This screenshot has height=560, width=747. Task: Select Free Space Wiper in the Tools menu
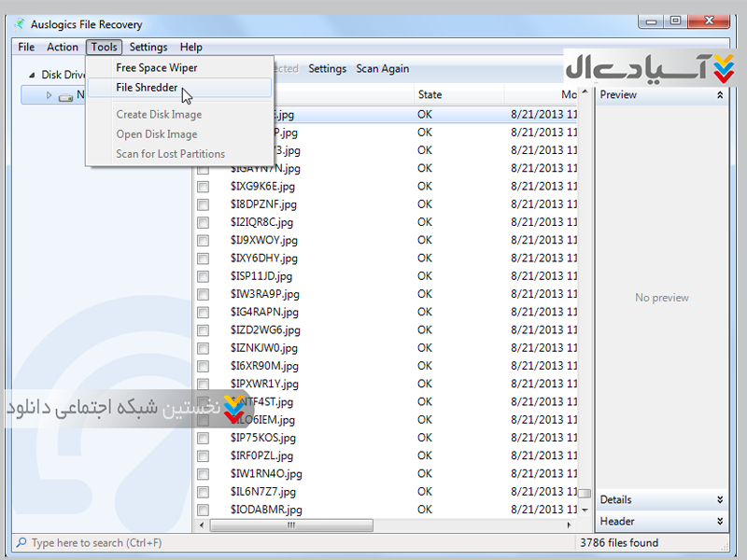[156, 68]
